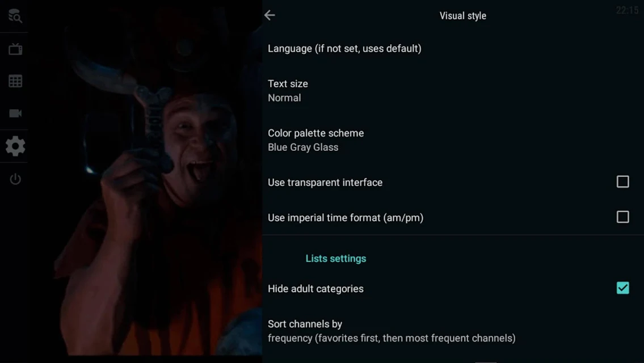Enable Use transparent interface checkbox
Viewport: 644px width, 363px height.
tap(622, 181)
